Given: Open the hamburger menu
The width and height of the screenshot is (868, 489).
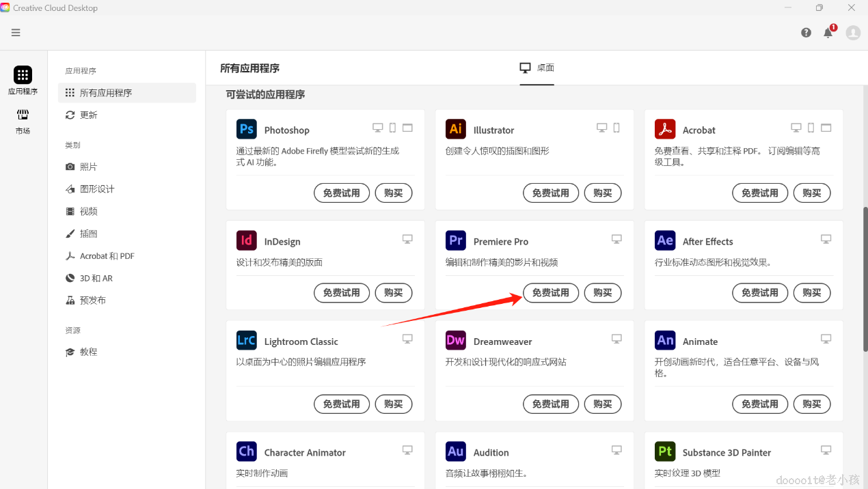Looking at the screenshot, I should 15,32.
